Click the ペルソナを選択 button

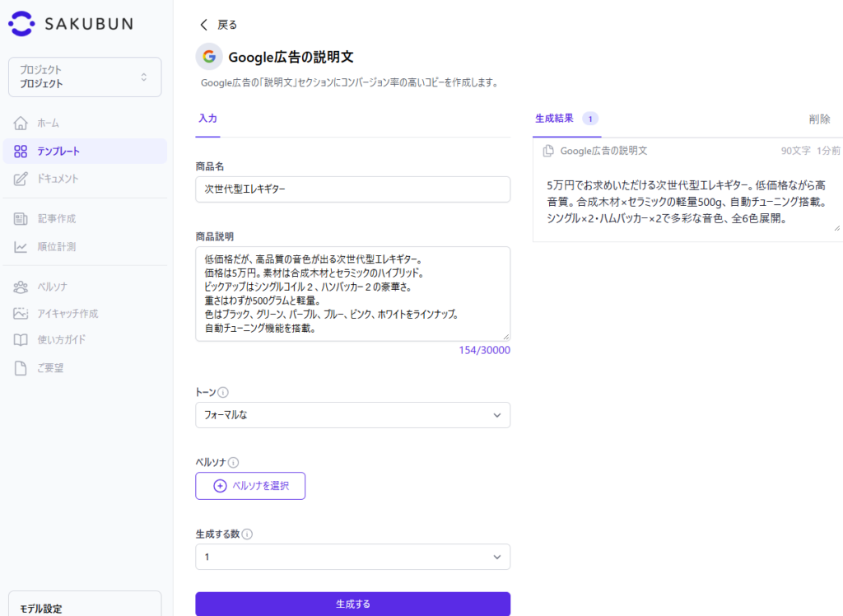(250, 486)
